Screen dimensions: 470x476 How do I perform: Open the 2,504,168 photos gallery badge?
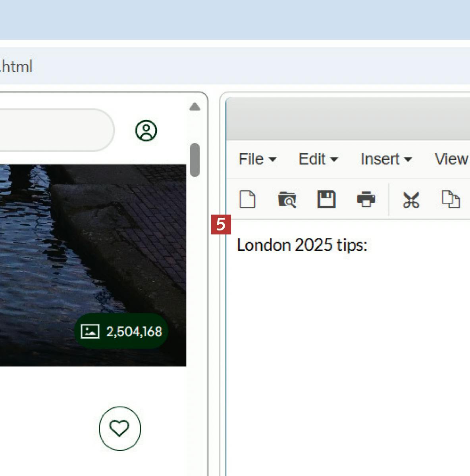click(121, 331)
